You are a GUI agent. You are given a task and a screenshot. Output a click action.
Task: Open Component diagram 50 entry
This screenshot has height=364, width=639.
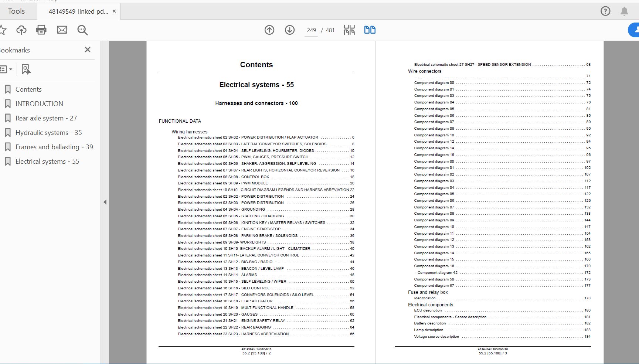[x=502, y=279]
